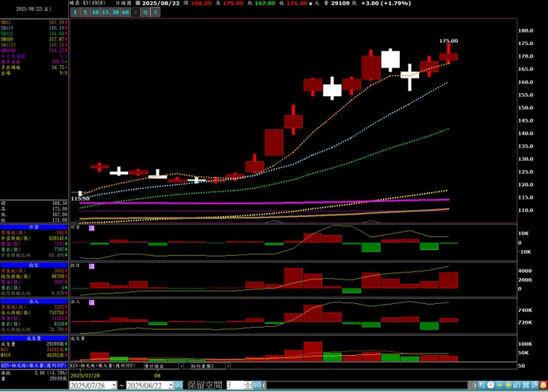Click the 180.0 price axis label
Viewport: 548px width, 392px height.
point(526,31)
